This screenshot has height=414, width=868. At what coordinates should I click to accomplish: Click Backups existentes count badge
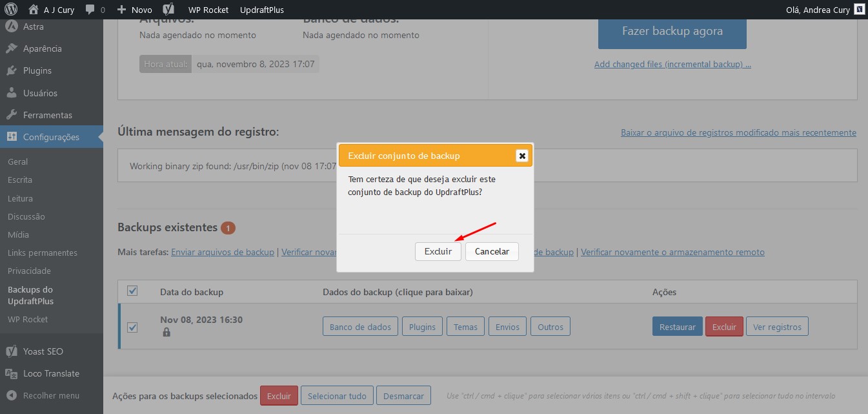pos(228,227)
